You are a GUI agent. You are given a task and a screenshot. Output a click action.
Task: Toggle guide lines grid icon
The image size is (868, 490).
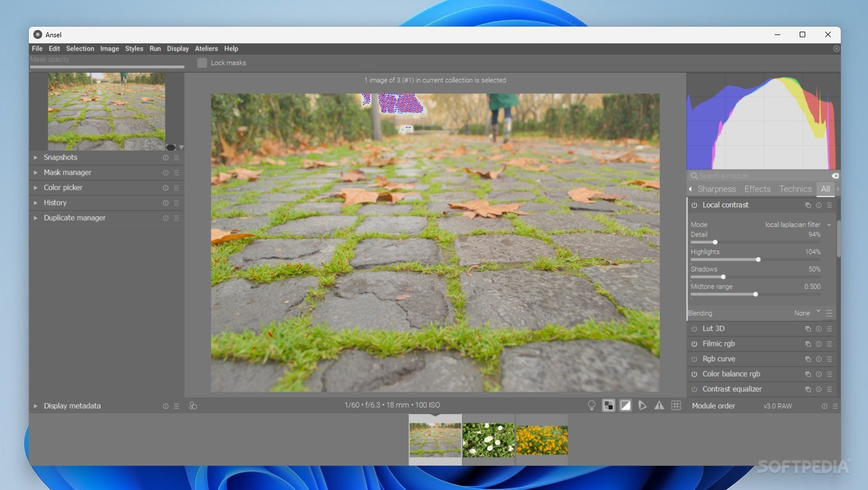click(x=676, y=406)
